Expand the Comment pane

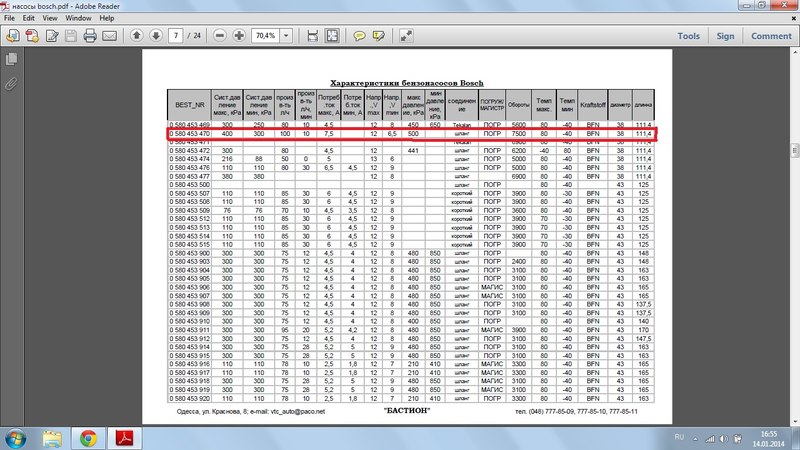771,36
